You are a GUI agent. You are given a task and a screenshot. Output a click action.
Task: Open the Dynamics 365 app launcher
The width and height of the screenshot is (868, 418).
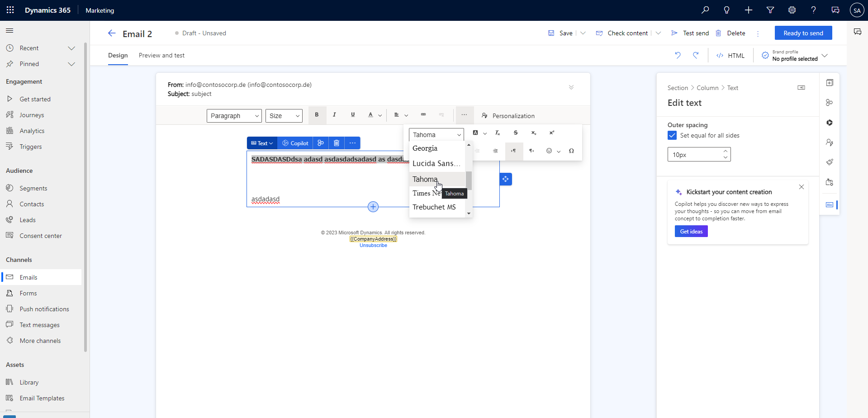tap(10, 10)
